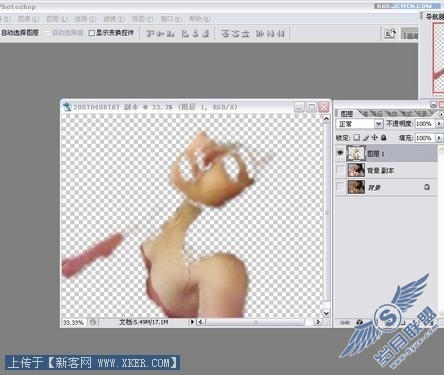Select the 背景 副本 layer thumbnail

pos(356,170)
